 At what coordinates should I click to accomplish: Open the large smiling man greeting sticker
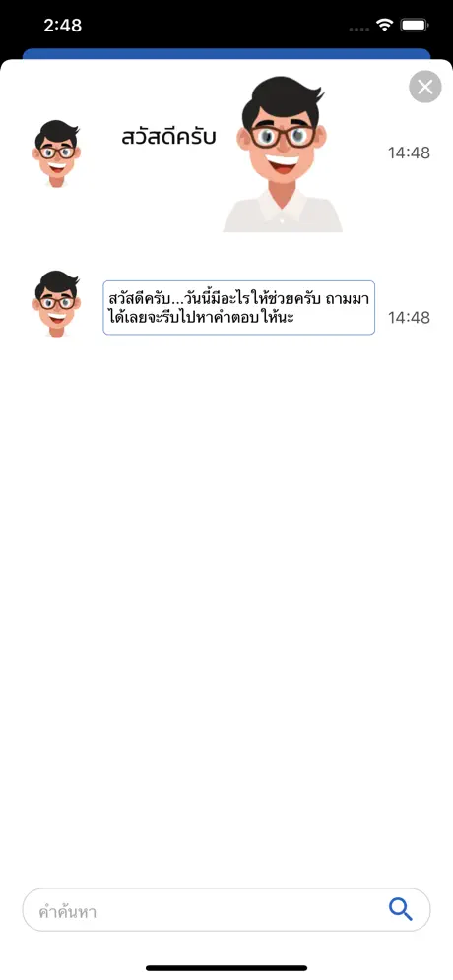pos(283,154)
